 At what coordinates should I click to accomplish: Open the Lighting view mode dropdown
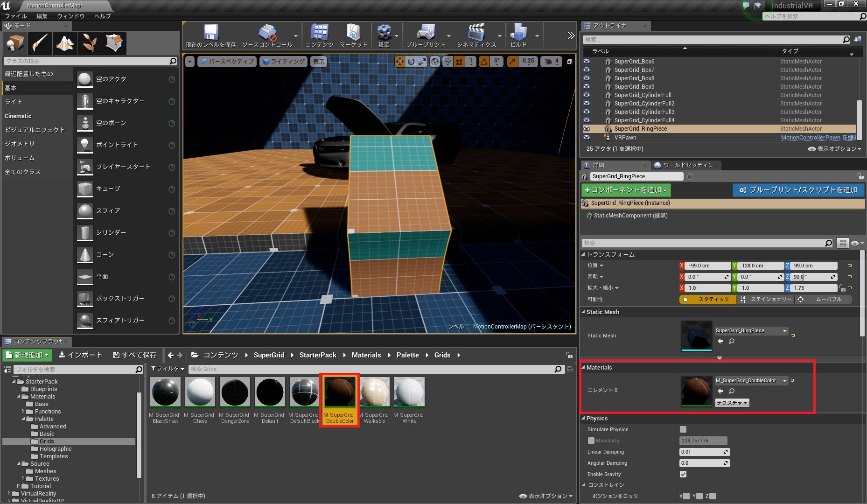point(283,62)
